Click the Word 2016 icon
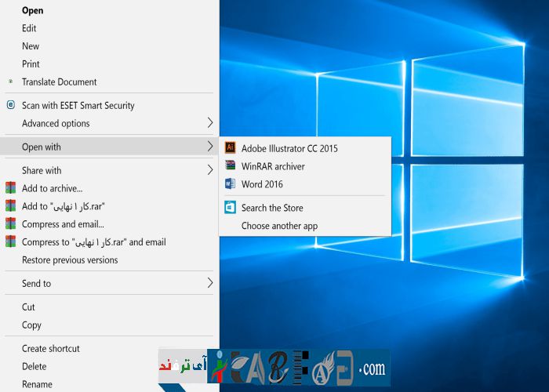 point(231,184)
